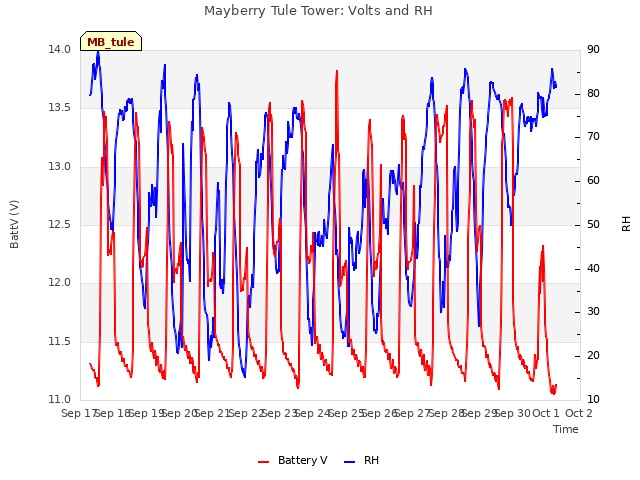This screenshot has width=640, height=480.
Task: Click the 90 right axis tick
Action: pos(593,49)
